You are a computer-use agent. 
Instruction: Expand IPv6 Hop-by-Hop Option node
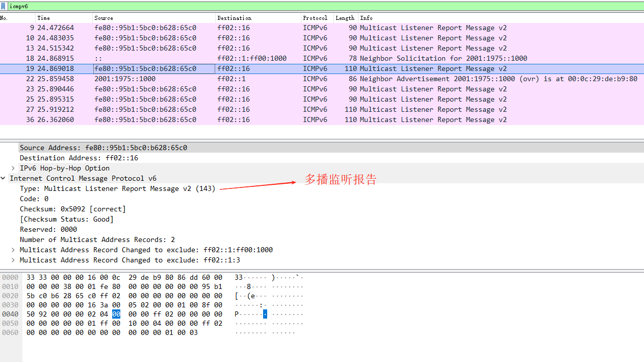[x=13, y=168]
